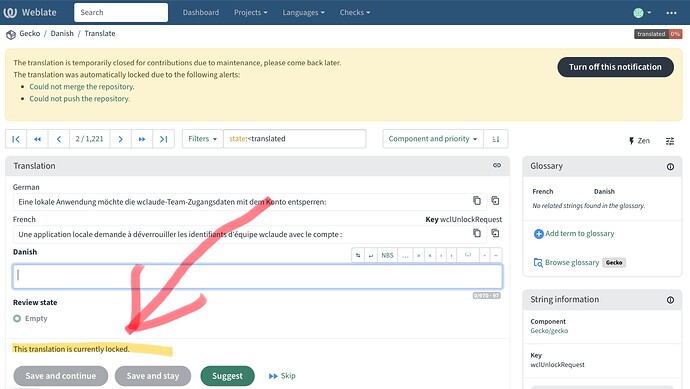This screenshot has height=389, width=690.
Task: Open the Projects dropdown menu
Action: [250, 12]
